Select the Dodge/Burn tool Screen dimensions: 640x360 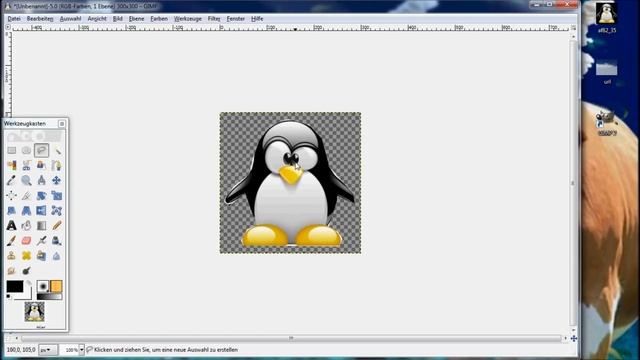(27, 271)
